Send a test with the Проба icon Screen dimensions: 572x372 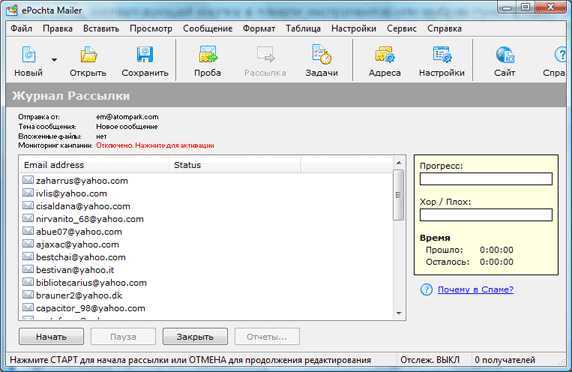click(208, 55)
